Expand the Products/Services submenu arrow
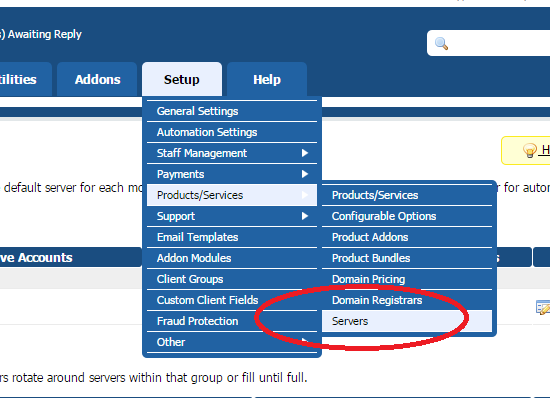550x398 pixels. [x=305, y=195]
